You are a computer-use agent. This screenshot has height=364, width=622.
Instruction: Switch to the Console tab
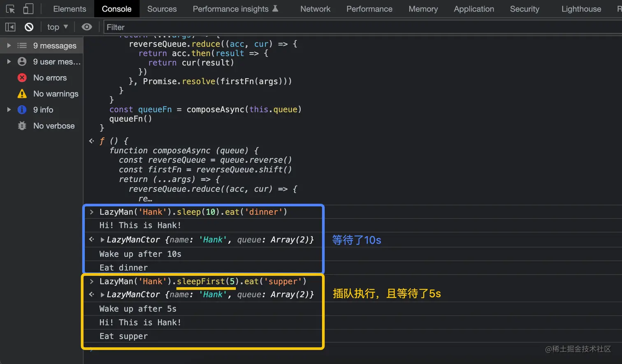click(x=117, y=9)
